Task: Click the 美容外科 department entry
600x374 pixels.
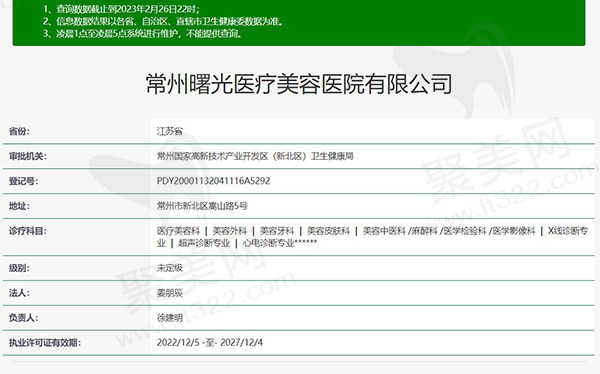Action: coord(230,231)
